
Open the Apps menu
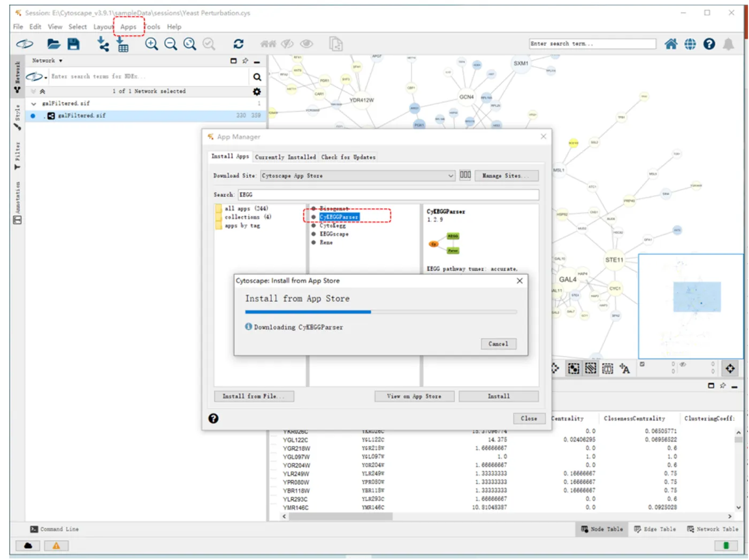(128, 27)
